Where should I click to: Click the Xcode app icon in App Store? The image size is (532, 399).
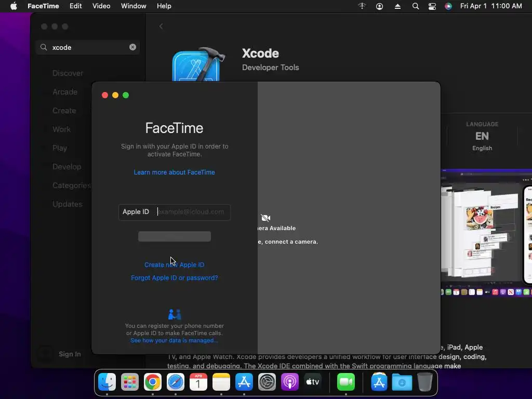tap(198, 64)
